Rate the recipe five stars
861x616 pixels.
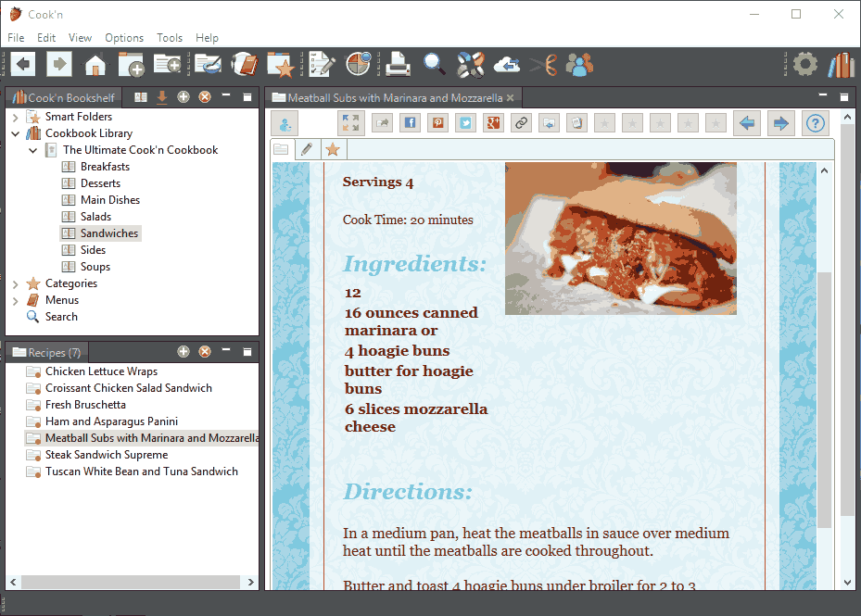[715, 123]
